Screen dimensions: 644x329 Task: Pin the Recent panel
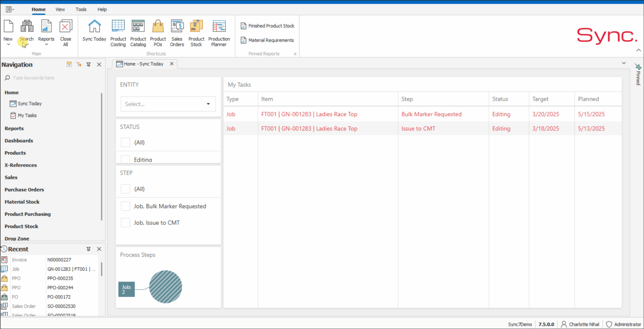click(89, 249)
